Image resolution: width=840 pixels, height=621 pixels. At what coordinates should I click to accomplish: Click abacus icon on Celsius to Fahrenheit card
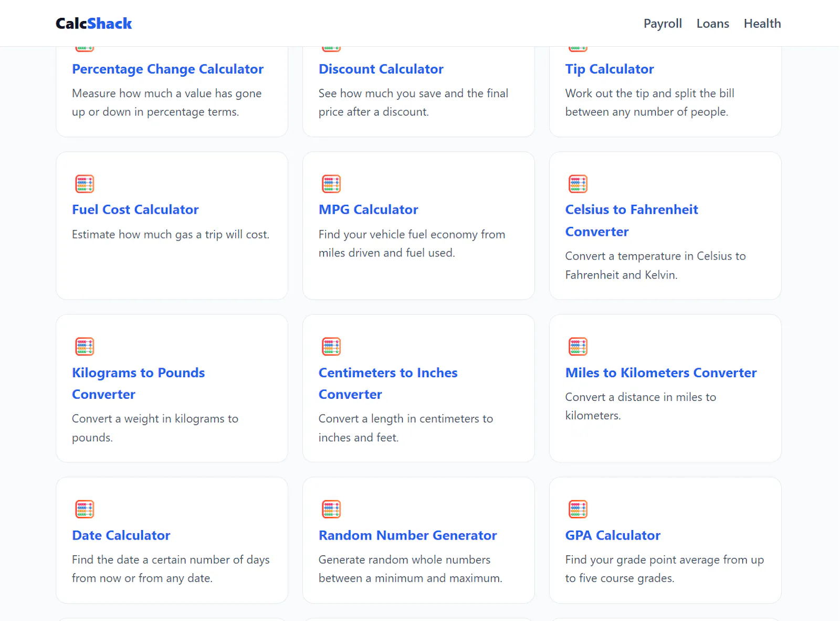(x=578, y=184)
